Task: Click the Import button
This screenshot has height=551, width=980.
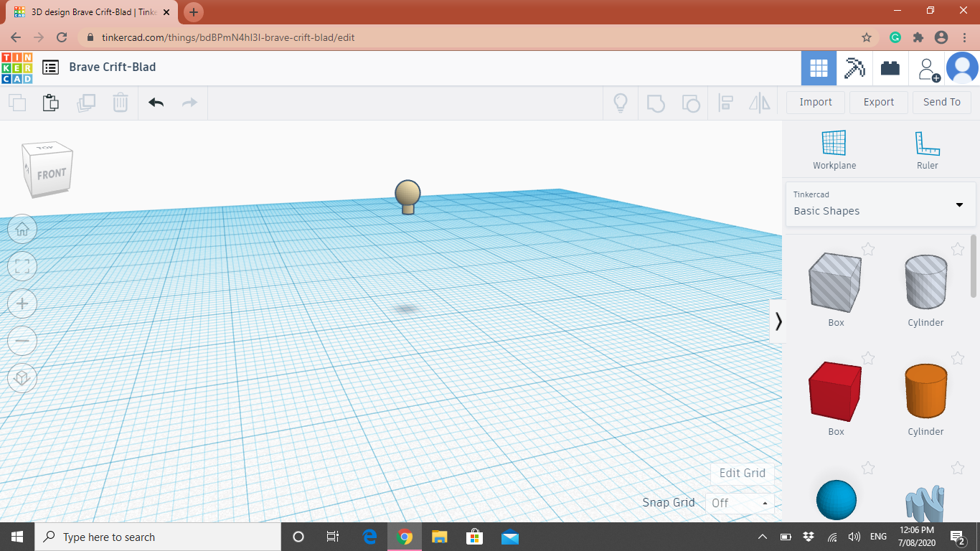Action: [x=816, y=102]
